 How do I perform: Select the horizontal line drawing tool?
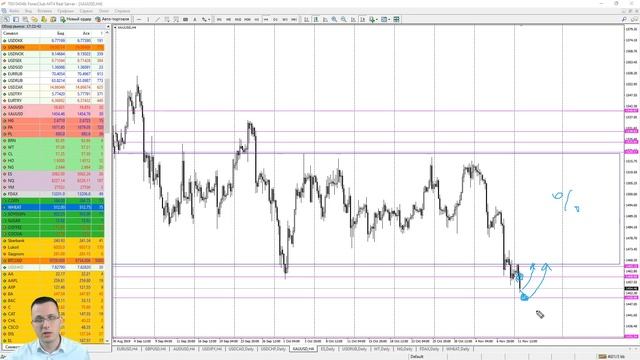tap(139, 19)
